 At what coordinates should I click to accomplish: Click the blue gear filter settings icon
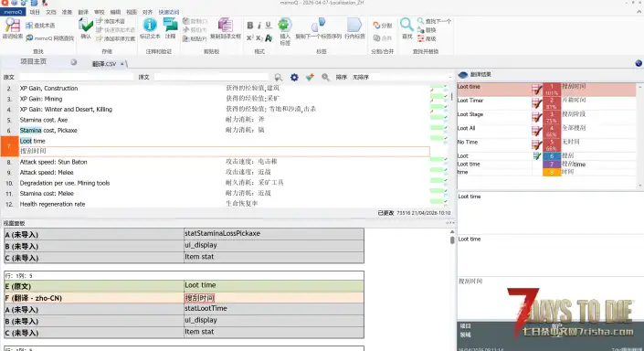294,77
